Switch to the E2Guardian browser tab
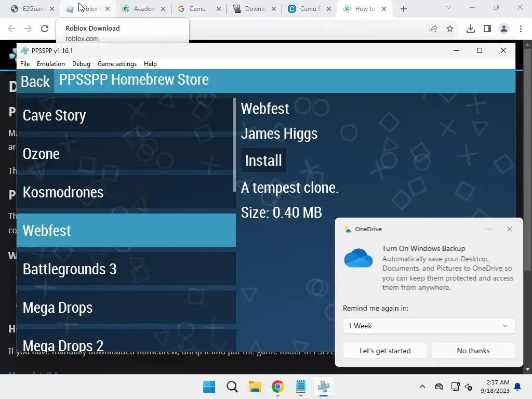This screenshot has height=399, width=532. pos(33,9)
